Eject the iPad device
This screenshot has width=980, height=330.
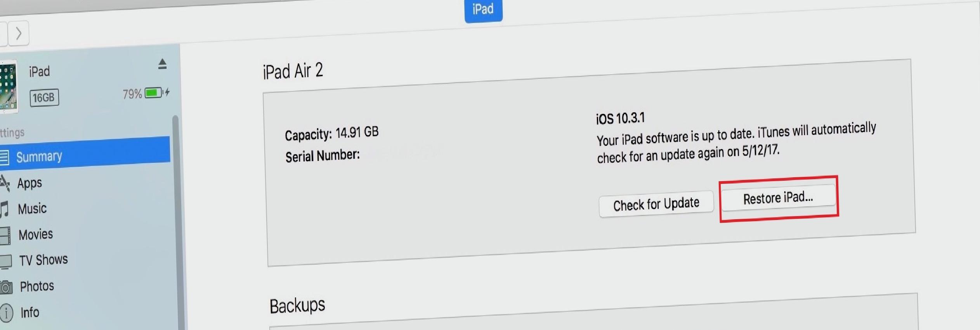pyautogui.click(x=162, y=64)
